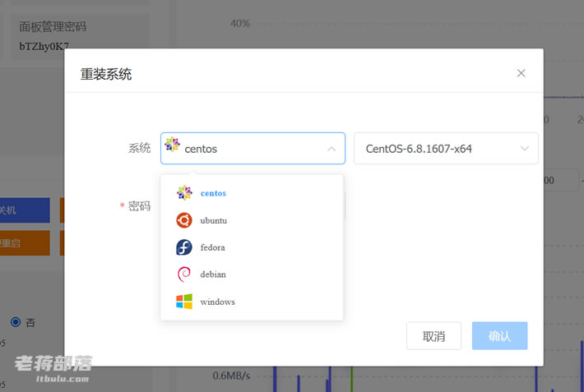Image resolution: width=584 pixels, height=392 pixels.
Task: Open the CentOS-6.8.1607-x64 version dropdown
Action: pos(446,148)
